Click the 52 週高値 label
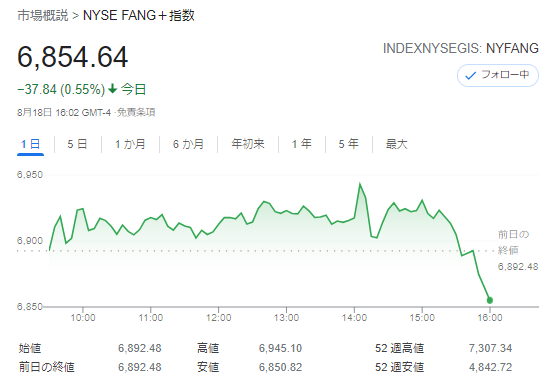Screen dimensions: 557x386 coord(399,348)
